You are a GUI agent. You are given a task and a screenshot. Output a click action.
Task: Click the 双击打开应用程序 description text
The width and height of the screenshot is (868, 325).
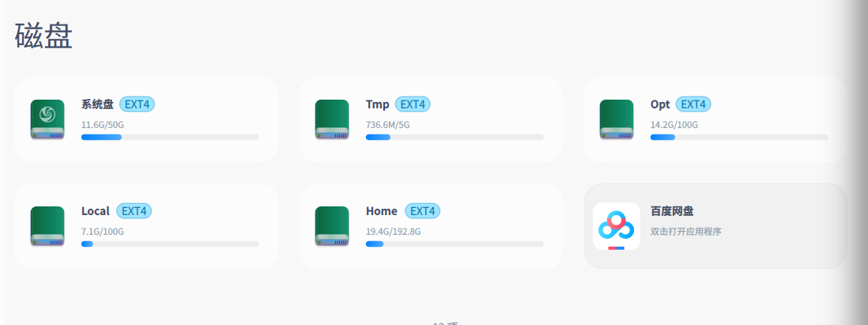coord(686,232)
